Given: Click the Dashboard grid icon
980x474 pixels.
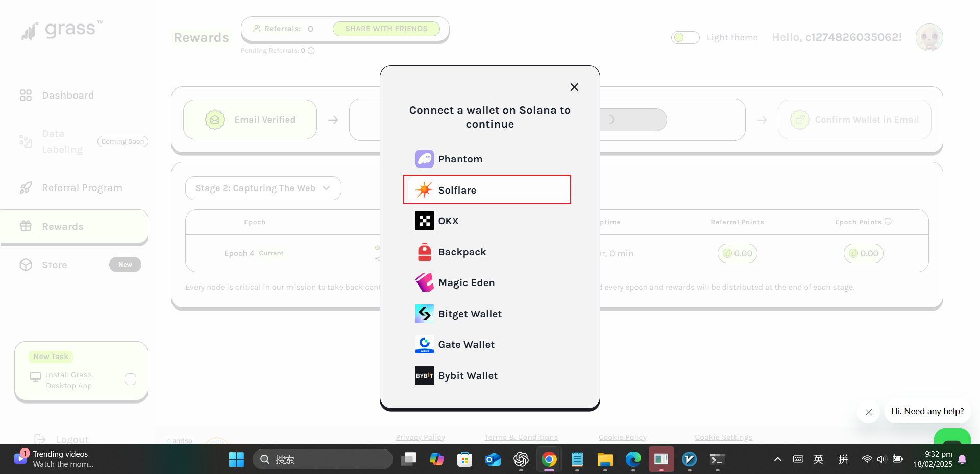Looking at the screenshot, I should (x=26, y=96).
